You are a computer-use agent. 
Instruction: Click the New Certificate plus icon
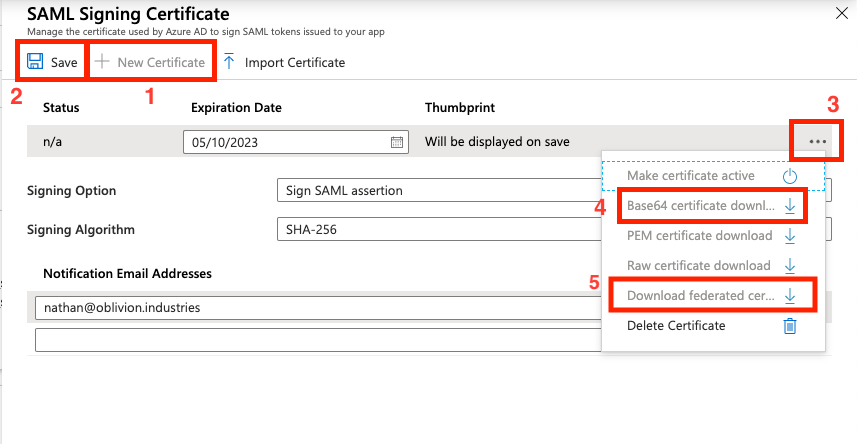pyautogui.click(x=101, y=62)
